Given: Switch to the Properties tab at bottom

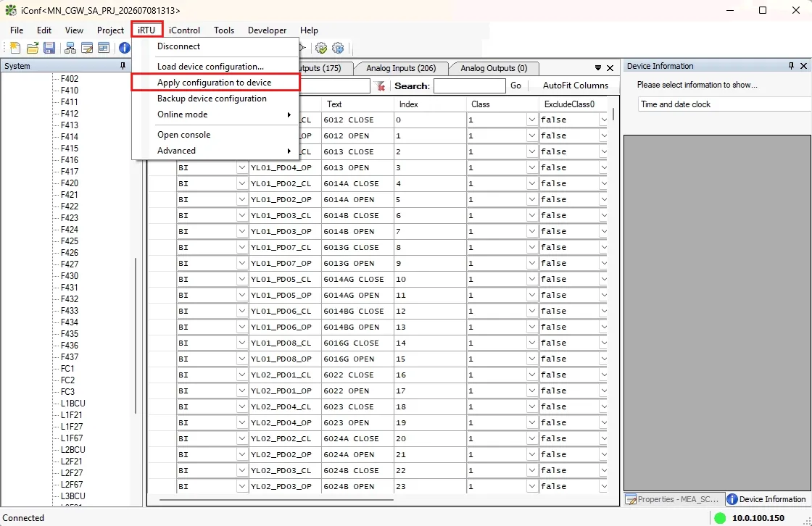Looking at the screenshot, I should coord(674,499).
